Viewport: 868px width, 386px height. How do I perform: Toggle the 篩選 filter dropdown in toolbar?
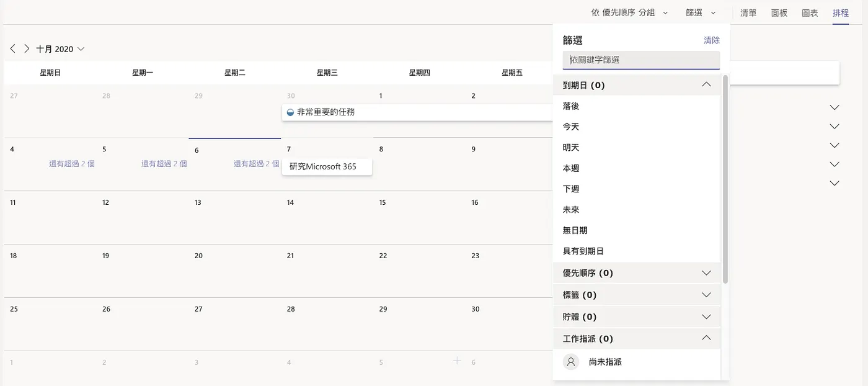coord(701,12)
